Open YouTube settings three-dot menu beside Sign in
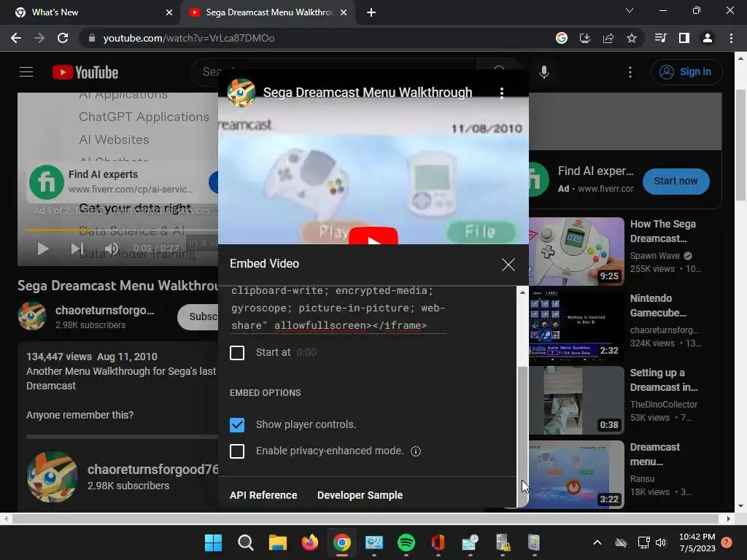This screenshot has width=747, height=560. tap(630, 72)
